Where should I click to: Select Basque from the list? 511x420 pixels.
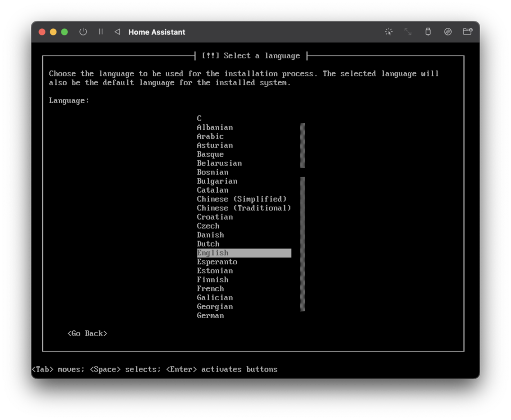(x=210, y=154)
